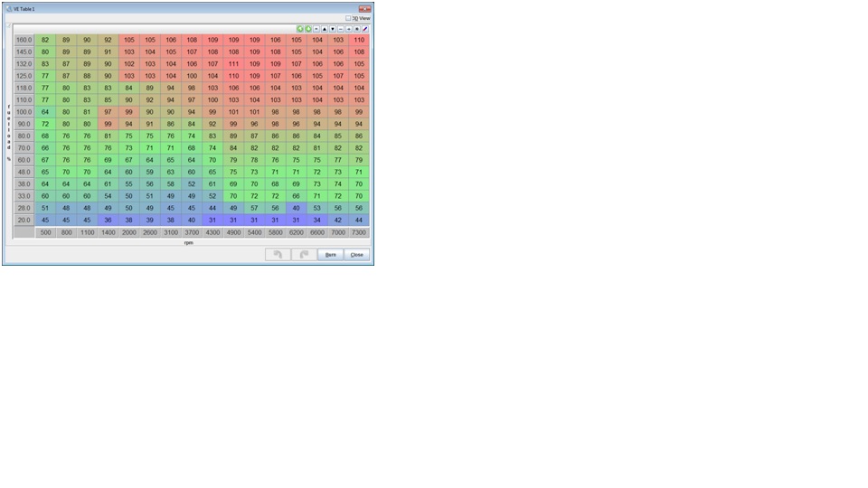
Task: Select the 500 rpm column header
Action: point(45,232)
